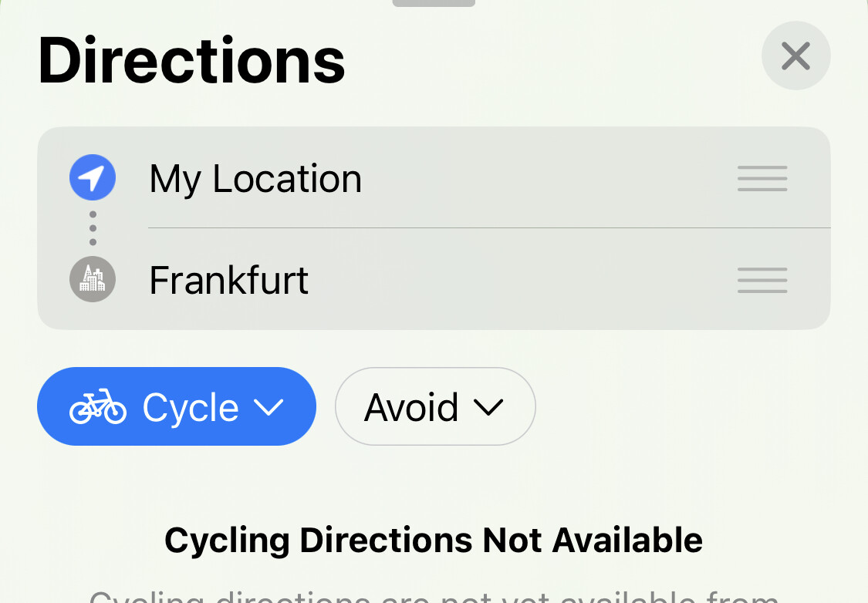Select the Cycle transport mode label
Screen dimensions: 868x603
(x=191, y=407)
